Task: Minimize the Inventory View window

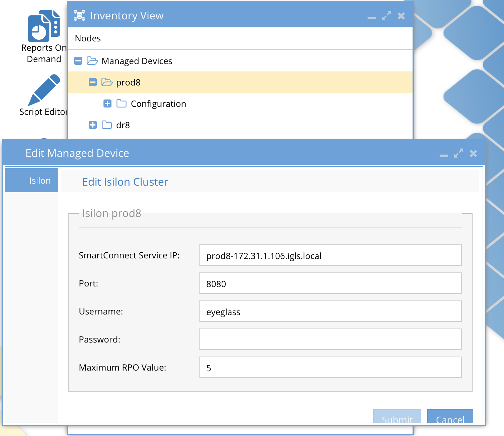Action: click(x=372, y=18)
